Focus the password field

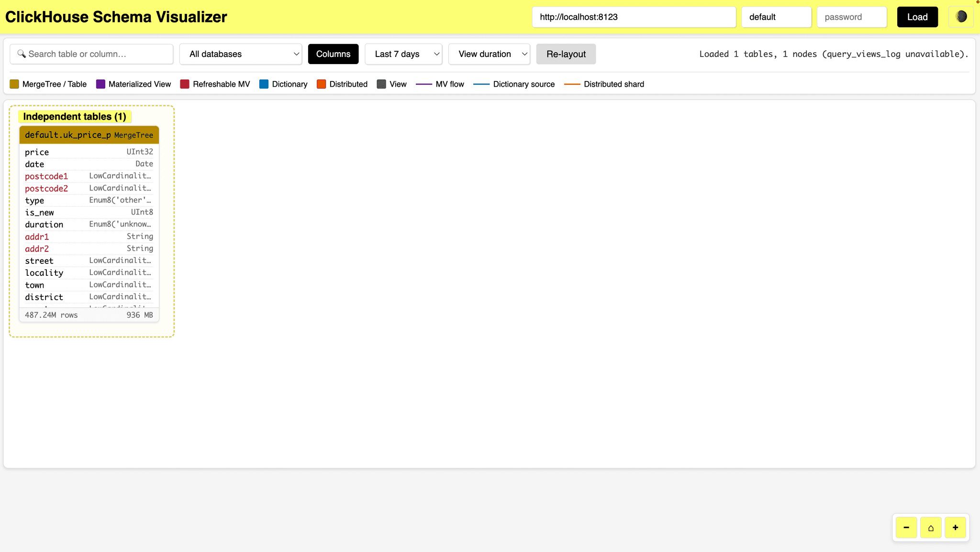(852, 17)
